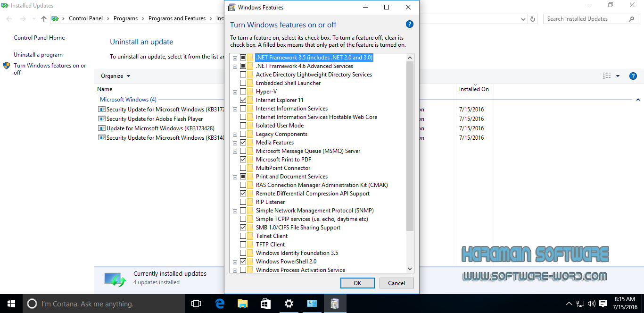Image resolution: width=644 pixels, height=313 pixels.
Task: Open the Settings gear in the taskbar
Action: pyautogui.click(x=289, y=304)
